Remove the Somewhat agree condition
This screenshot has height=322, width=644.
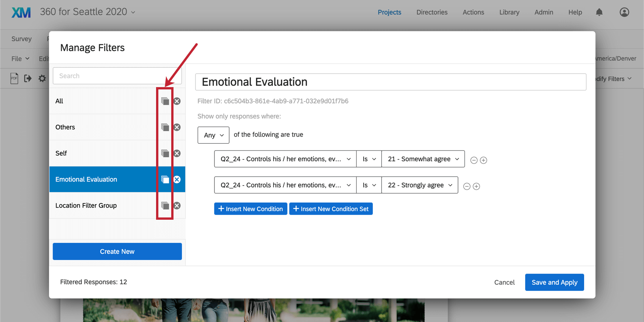point(474,160)
